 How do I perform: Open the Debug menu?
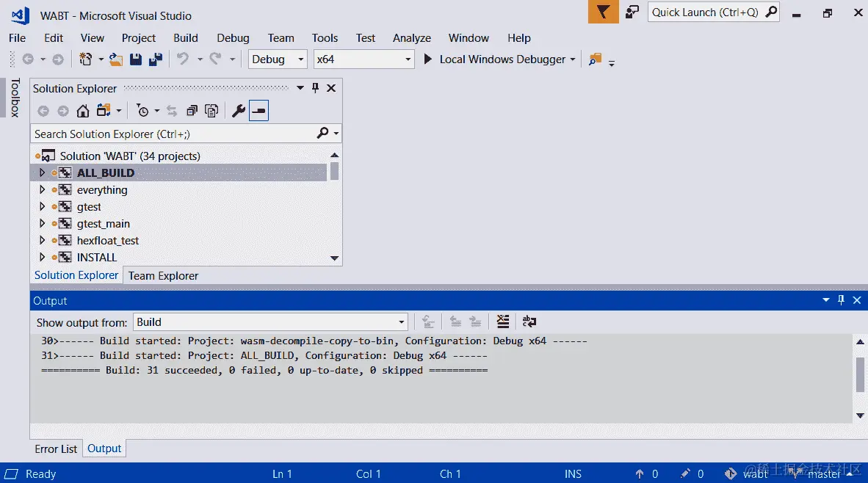(x=233, y=37)
